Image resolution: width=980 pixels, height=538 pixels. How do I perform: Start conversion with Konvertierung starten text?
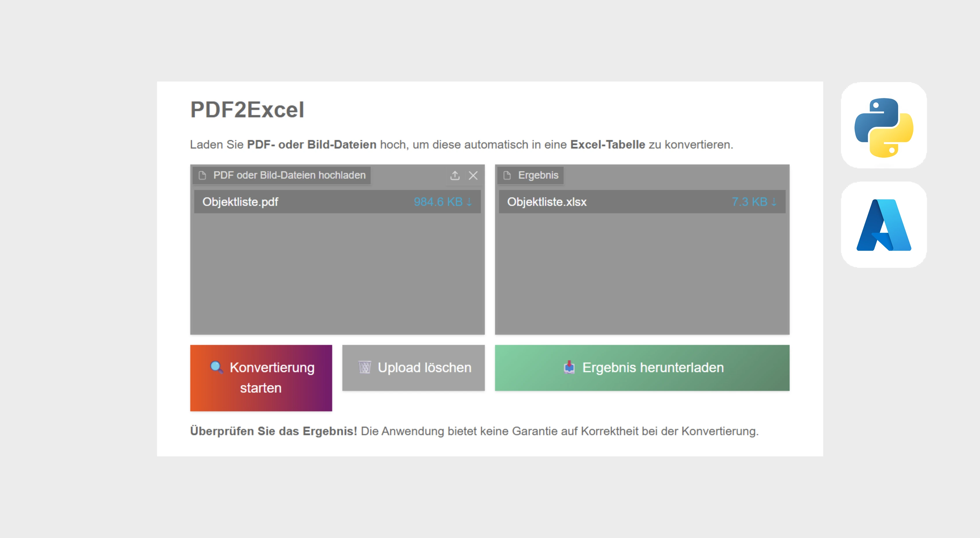[x=272, y=377]
